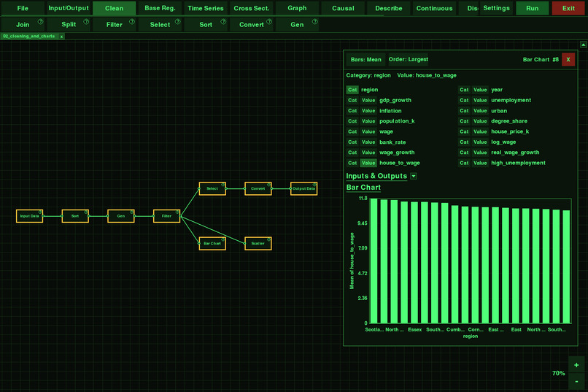Click corner icon on Input Data node
This screenshot has width=588, height=392.
click(40, 212)
